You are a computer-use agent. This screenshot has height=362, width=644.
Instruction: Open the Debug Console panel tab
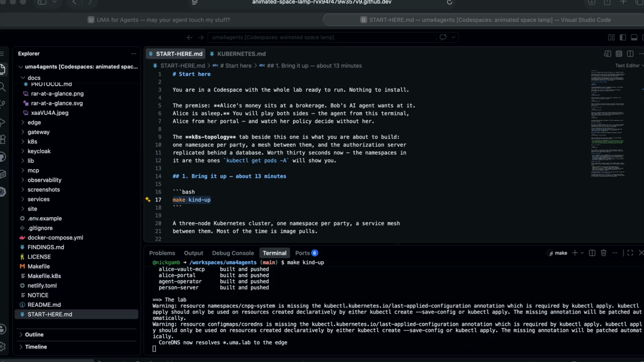click(x=233, y=253)
